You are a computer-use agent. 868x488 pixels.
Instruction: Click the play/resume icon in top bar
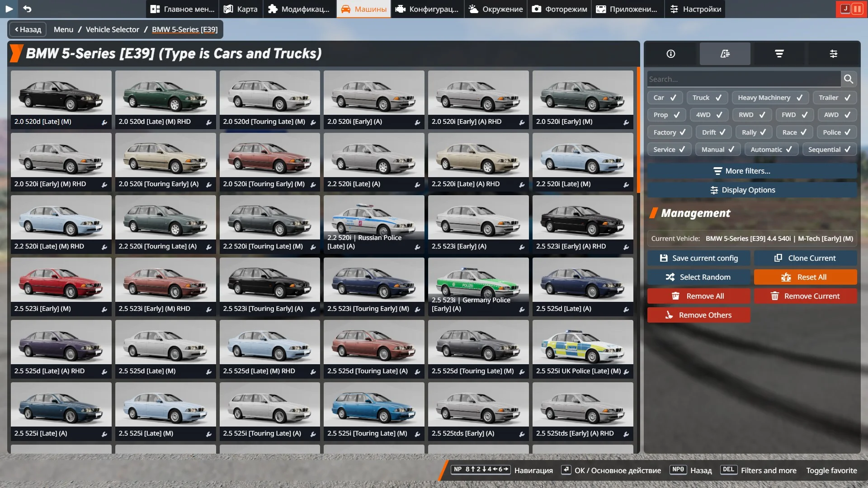click(x=9, y=9)
